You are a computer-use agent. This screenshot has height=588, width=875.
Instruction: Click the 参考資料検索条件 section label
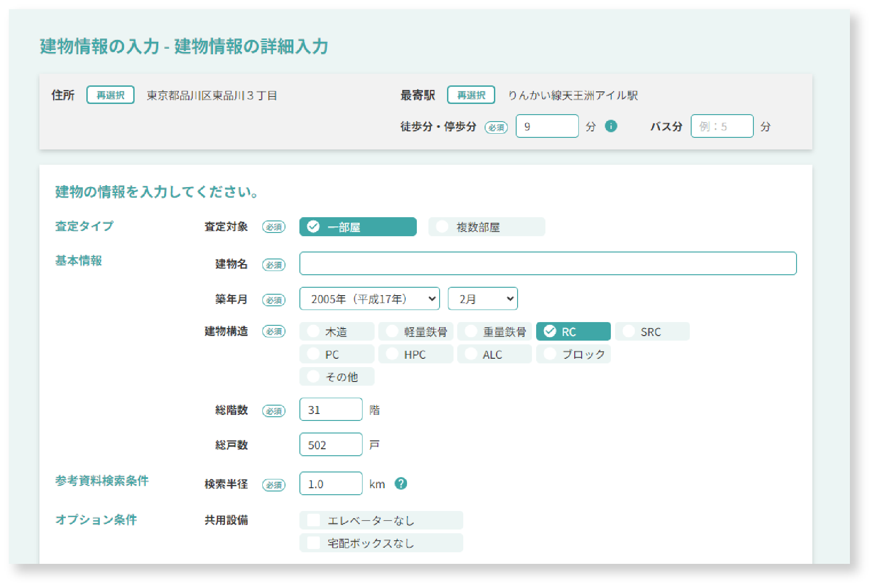pyautogui.click(x=102, y=480)
